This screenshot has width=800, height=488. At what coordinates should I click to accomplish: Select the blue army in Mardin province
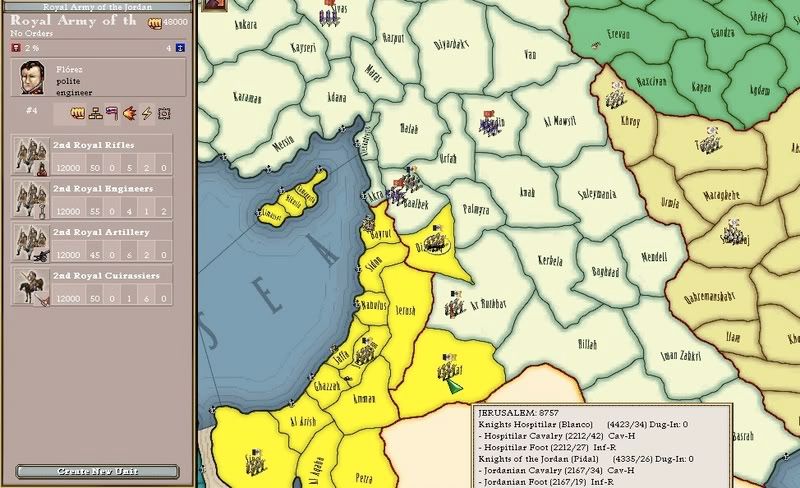(x=490, y=124)
